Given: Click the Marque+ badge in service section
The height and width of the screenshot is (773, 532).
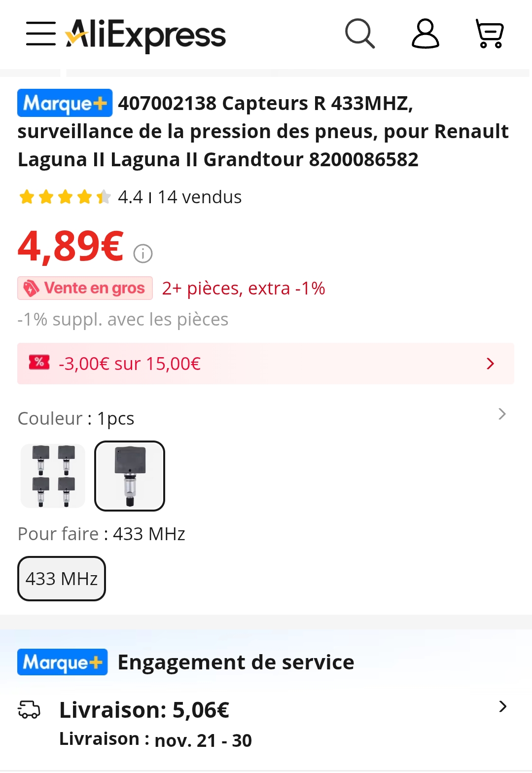Looking at the screenshot, I should pyautogui.click(x=62, y=662).
